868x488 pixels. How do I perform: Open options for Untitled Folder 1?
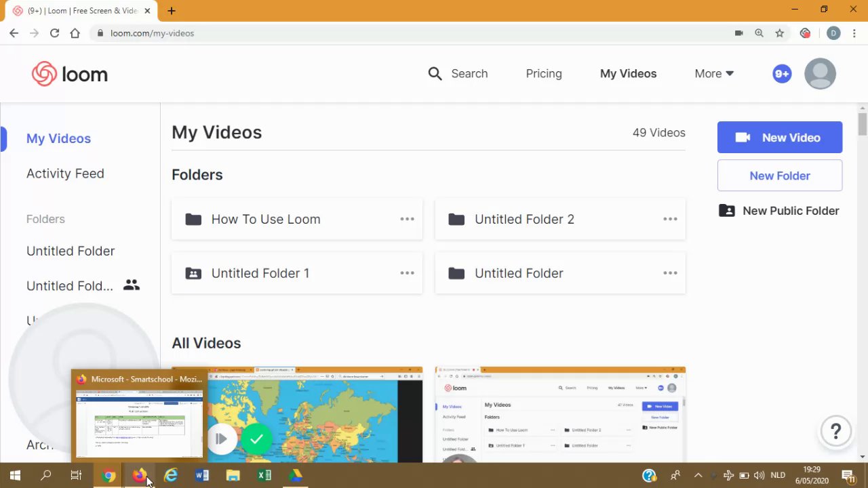coord(407,273)
